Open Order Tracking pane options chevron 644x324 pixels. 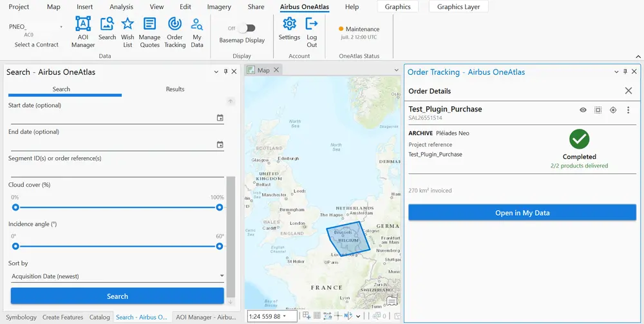pyautogui.click(x=616, y=72)
